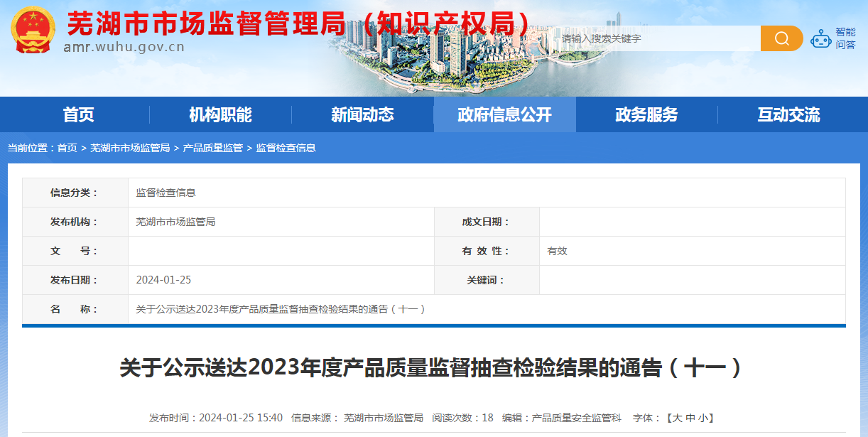Click the 监督检查信息 category cell value
Screen dimensions: 868x437
coord(166,193)
